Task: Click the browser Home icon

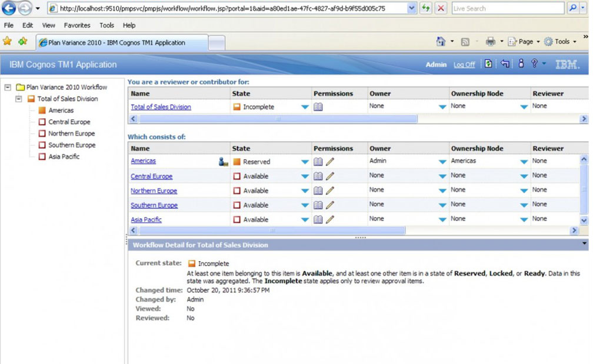Action: (x=441, y=41)
